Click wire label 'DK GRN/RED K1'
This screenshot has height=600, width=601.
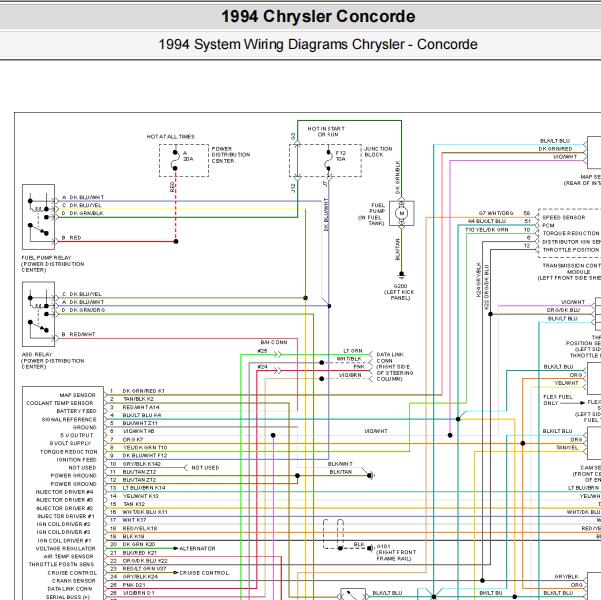pos(143,391)
